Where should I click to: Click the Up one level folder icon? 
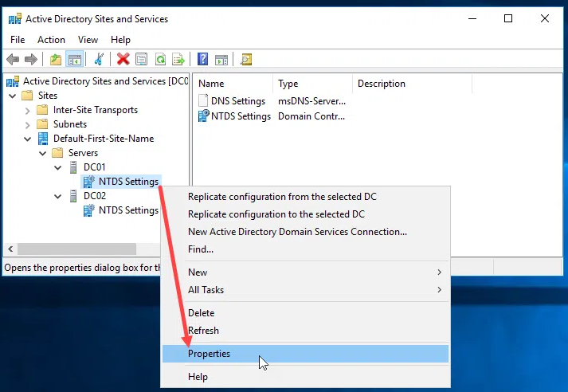[56, 59]
